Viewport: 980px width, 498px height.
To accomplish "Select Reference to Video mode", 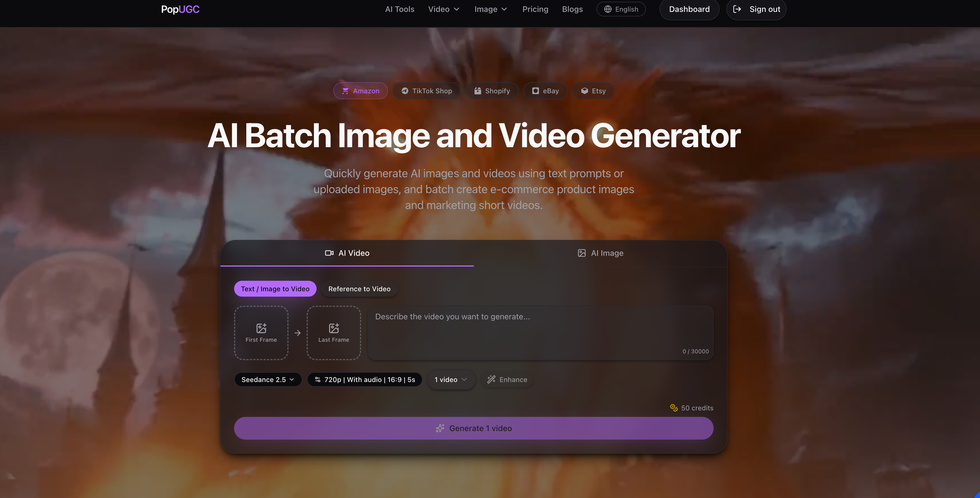I will [x=359, y=289].
